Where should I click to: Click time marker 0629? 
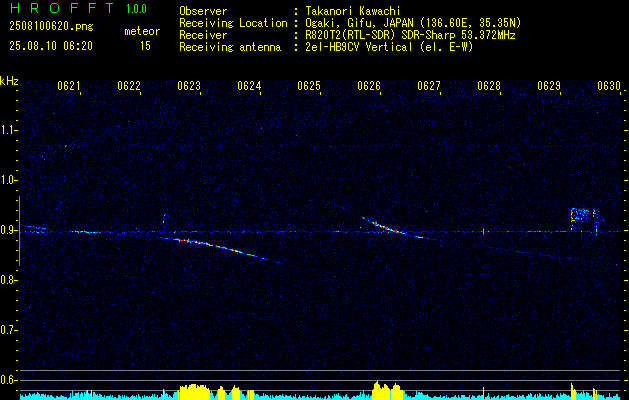[x=549, y=85]
